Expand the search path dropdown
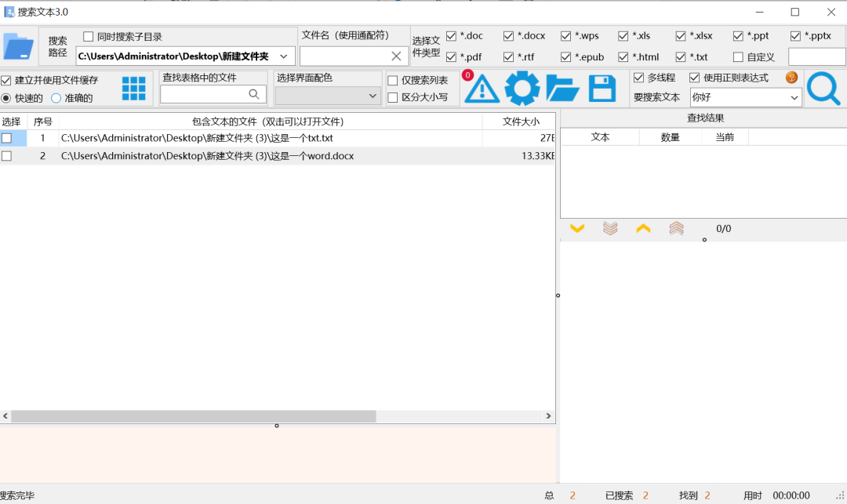The image size is (847, 504). pyautogui.click(x=284, y=56)
